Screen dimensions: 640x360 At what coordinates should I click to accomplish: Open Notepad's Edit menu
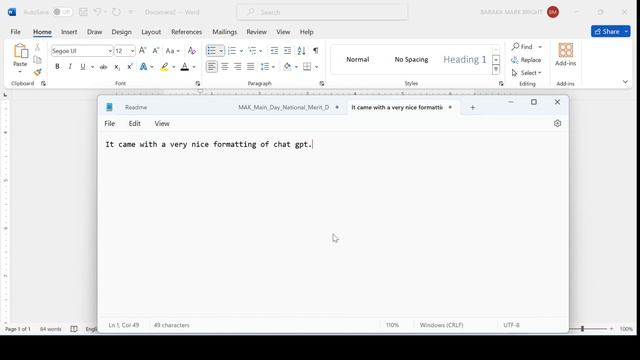135,124
